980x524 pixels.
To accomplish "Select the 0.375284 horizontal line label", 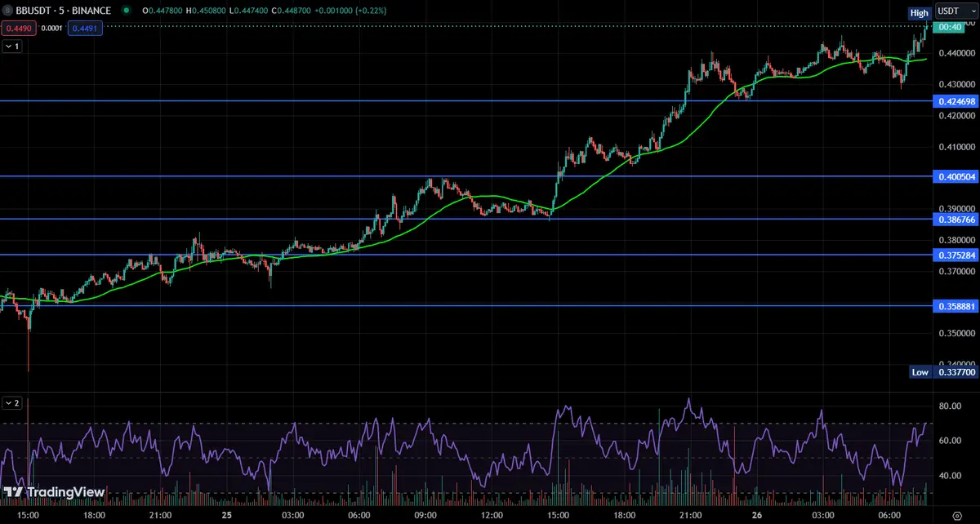I will (955, 255).
